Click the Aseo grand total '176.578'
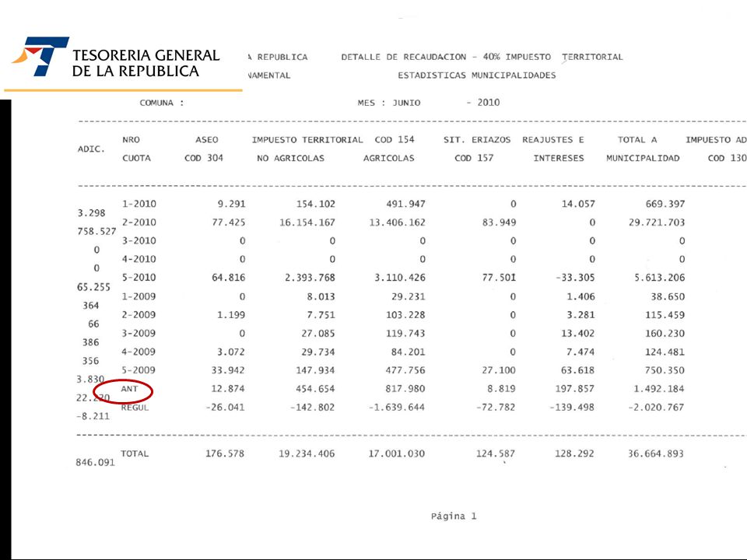 [225, 453]
